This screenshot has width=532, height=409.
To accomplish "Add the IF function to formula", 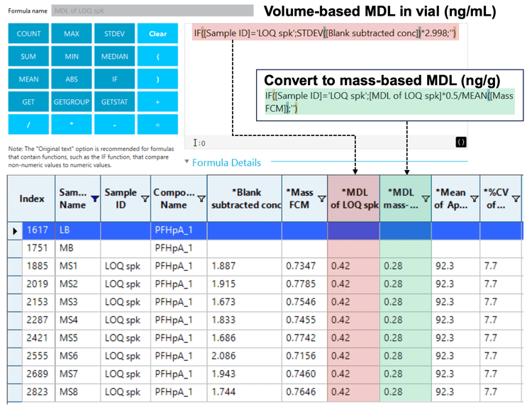I will [115, 79].
